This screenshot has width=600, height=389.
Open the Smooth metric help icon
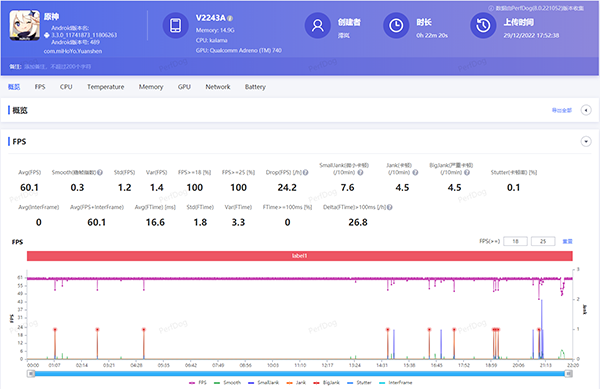point(100,173)
